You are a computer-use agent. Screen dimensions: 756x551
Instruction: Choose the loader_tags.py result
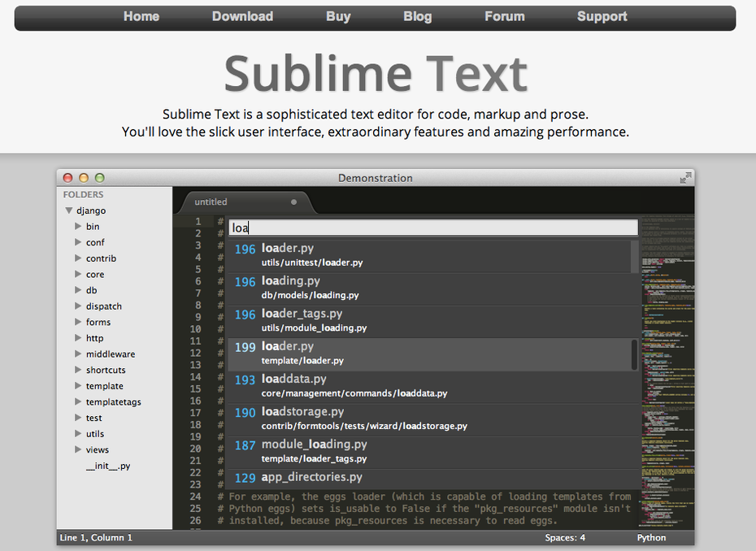tap(432, 322)
